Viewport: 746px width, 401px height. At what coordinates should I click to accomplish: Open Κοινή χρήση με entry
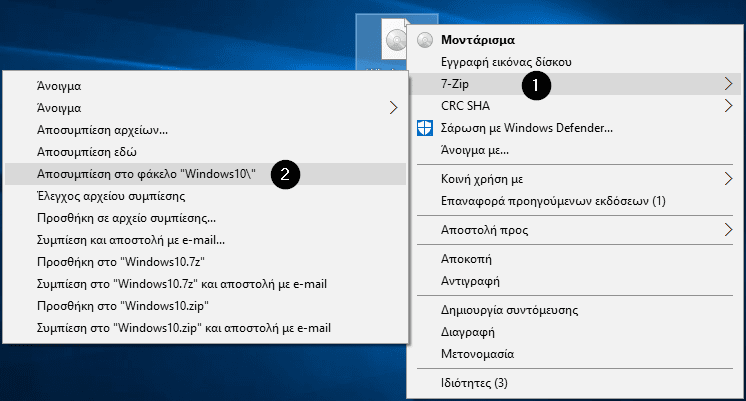pos(573,179)
